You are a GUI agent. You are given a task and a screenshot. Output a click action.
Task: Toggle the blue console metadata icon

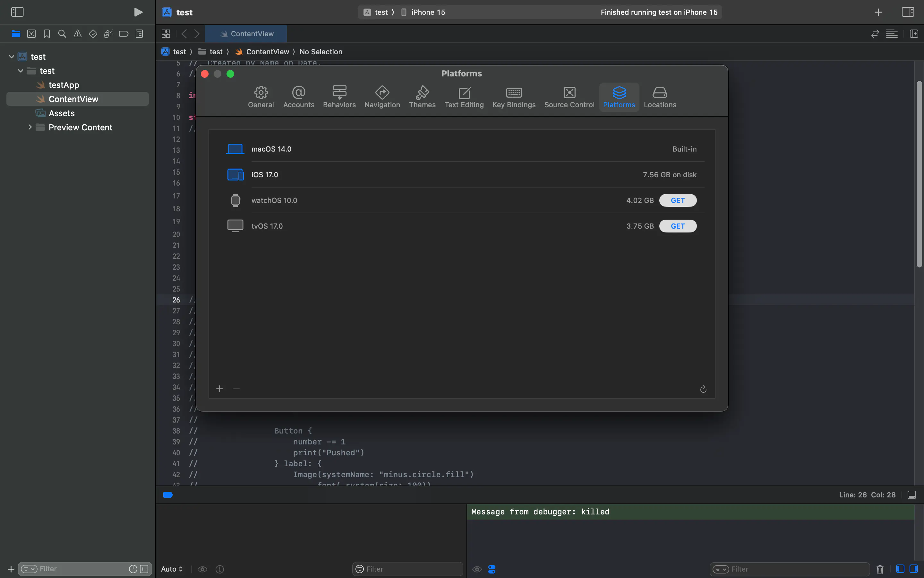click(x=492, y=569)
